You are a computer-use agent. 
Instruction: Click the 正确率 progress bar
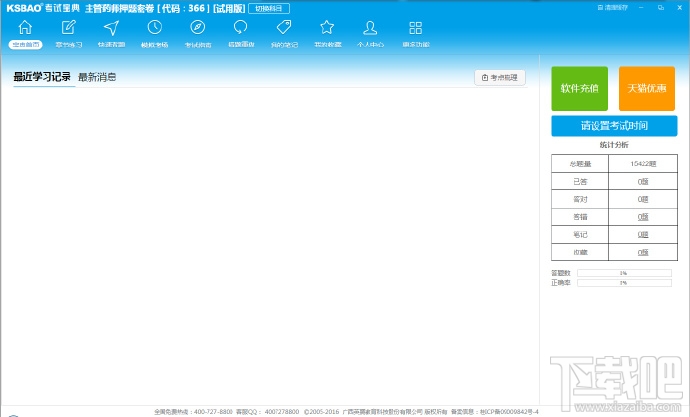point(624,283)
